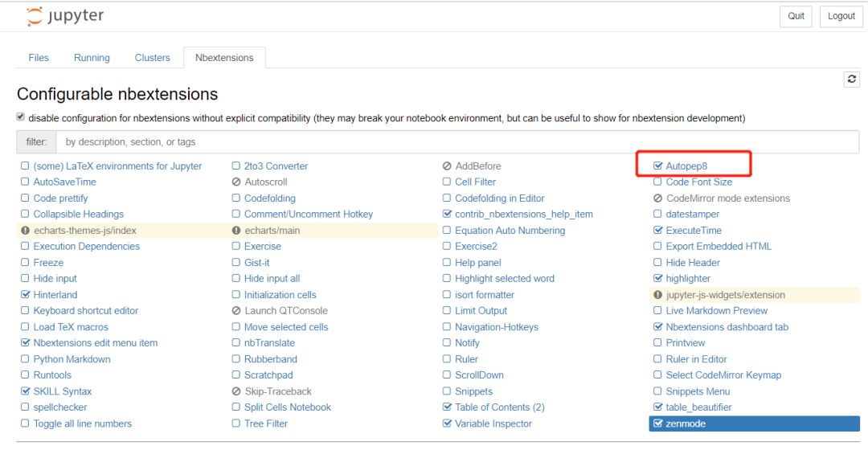Select the nbTranslate extension
Image resolution: width=868 pixels, height=450 pixels.
click(269, 342)
